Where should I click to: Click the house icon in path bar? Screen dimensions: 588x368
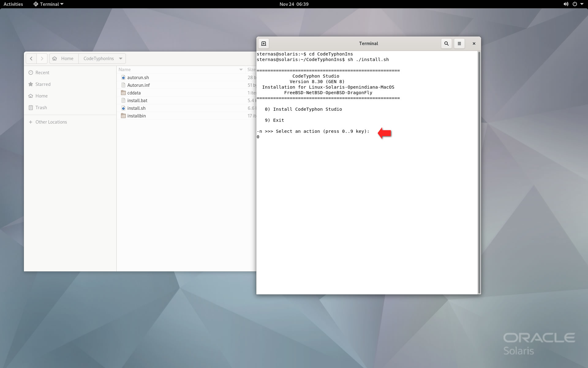(x=55, y=59)
